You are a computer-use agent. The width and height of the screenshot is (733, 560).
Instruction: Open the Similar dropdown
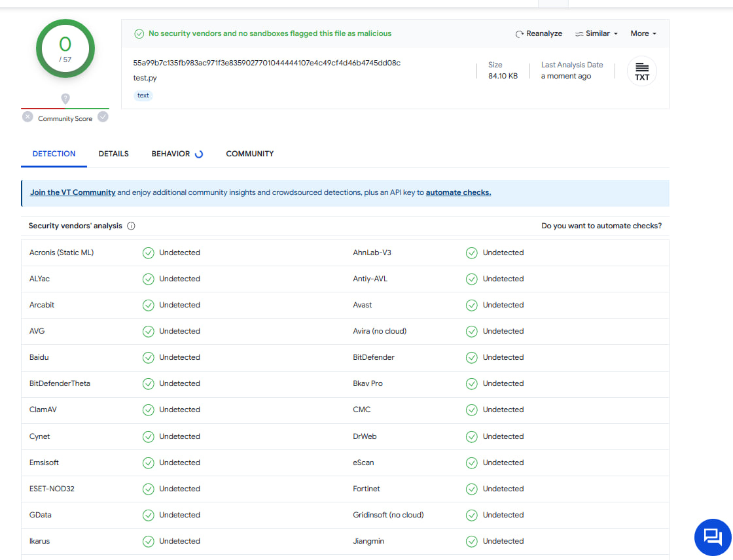pos(596,33)
